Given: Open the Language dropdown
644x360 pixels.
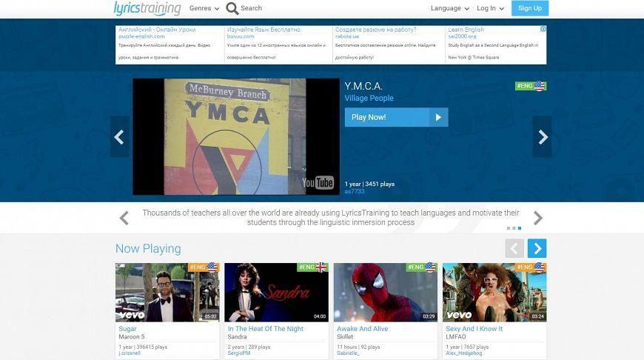Looking at the screenshot, I should pyautogui.click(x=449, y=8).
